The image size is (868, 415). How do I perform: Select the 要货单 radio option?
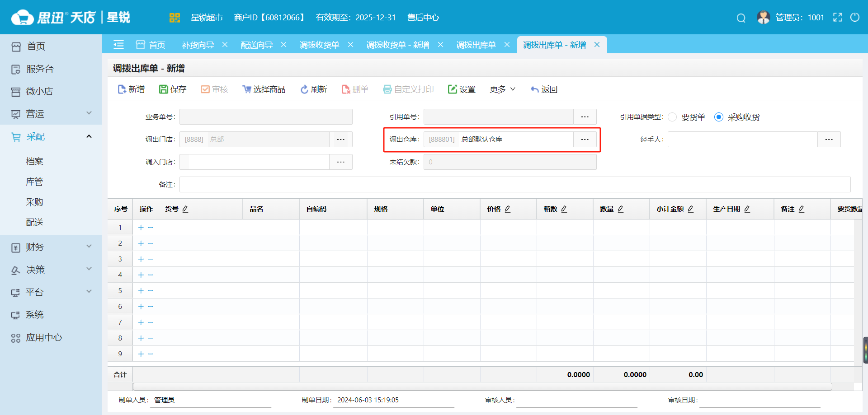(x=672, y=117)
